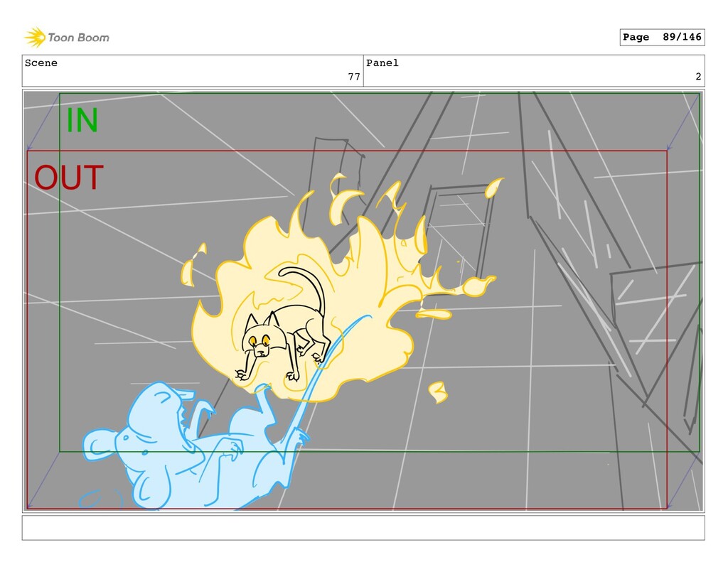
Task: Click the "Scene" header label
Action: [41, 63]
